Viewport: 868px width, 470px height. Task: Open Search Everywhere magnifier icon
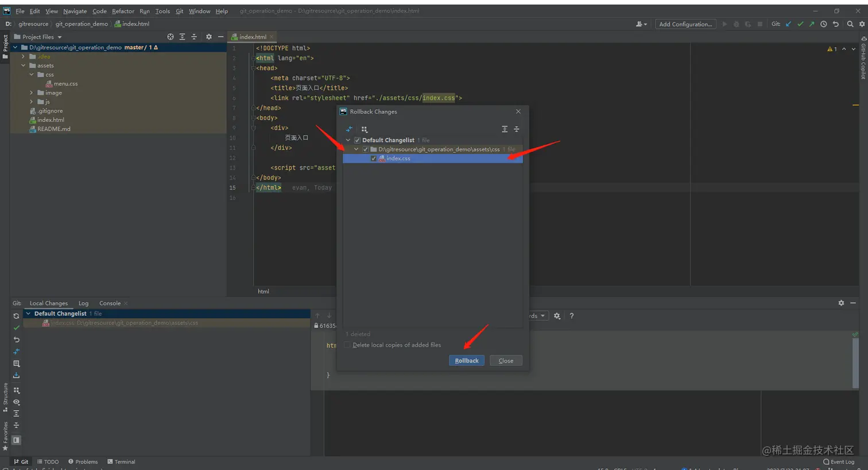(x=850, y=24)
